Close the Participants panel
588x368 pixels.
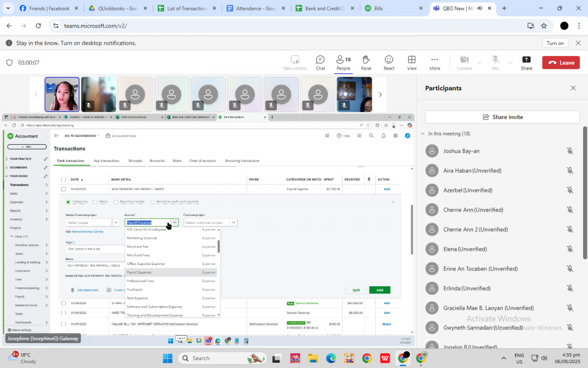click(573, 88)
